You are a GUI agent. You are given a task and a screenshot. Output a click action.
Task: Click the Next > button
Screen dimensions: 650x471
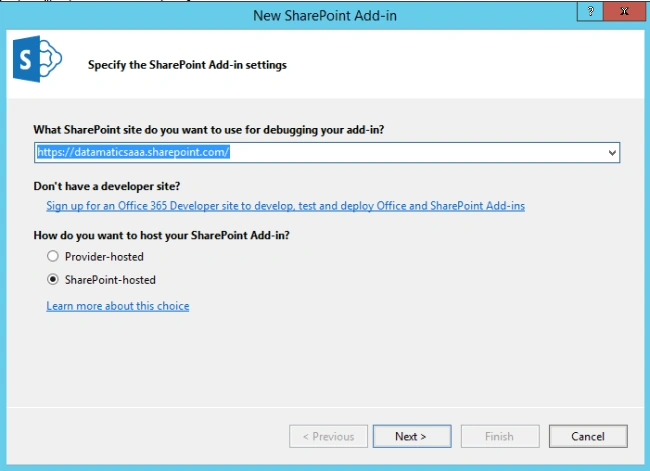(x=412, y=436)
